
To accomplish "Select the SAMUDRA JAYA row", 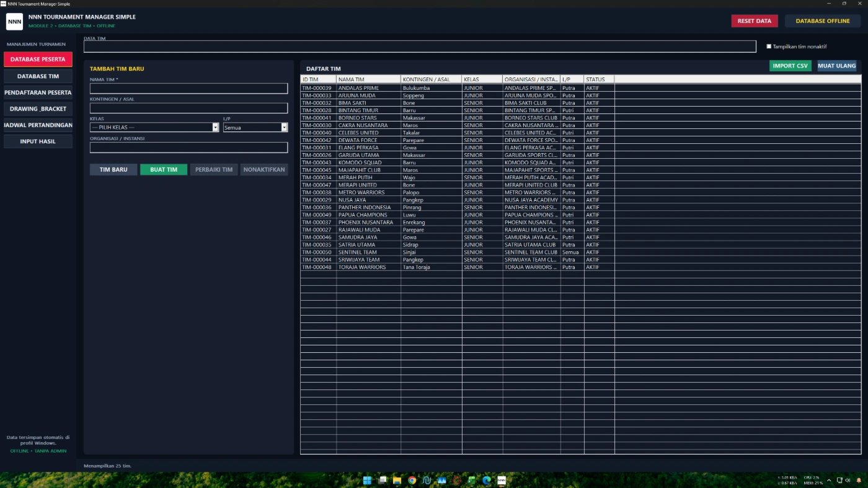I will [x=581, y=237].
